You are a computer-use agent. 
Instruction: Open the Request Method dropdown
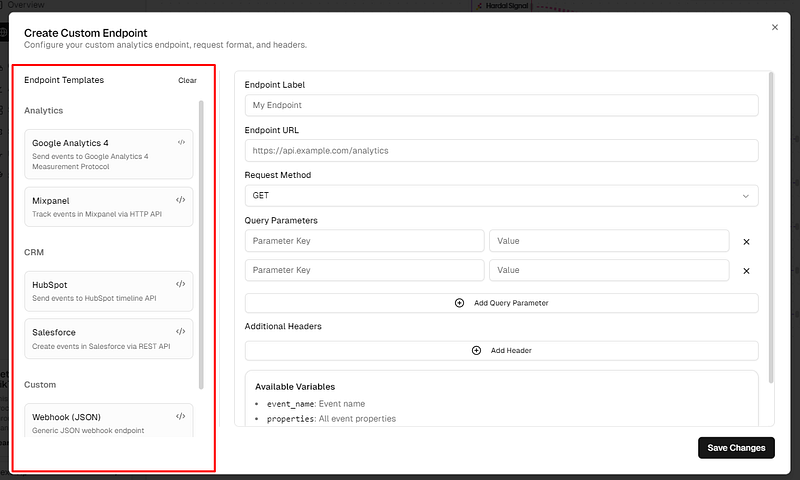502,196
